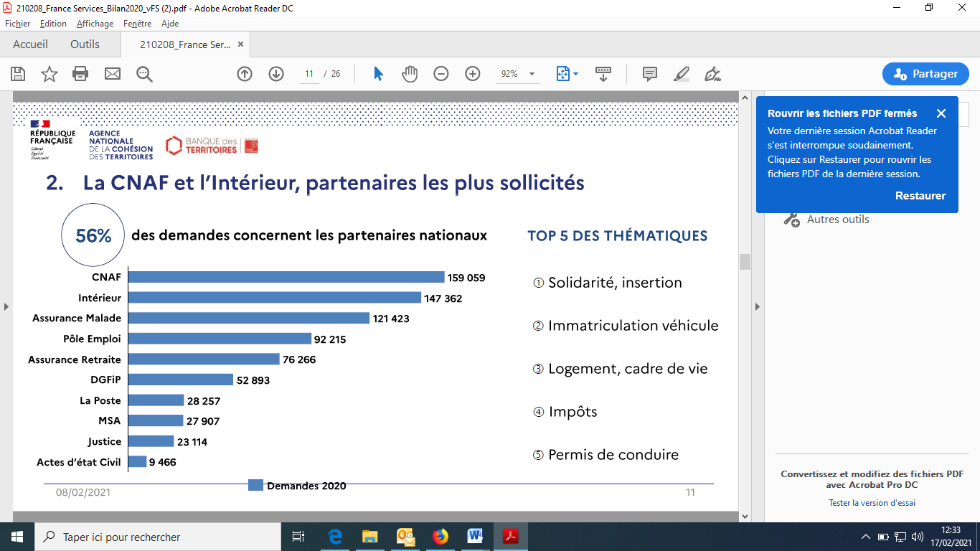Send file by email envelope icon
Viewport: 980px width, 551px height.
point(113,74)
